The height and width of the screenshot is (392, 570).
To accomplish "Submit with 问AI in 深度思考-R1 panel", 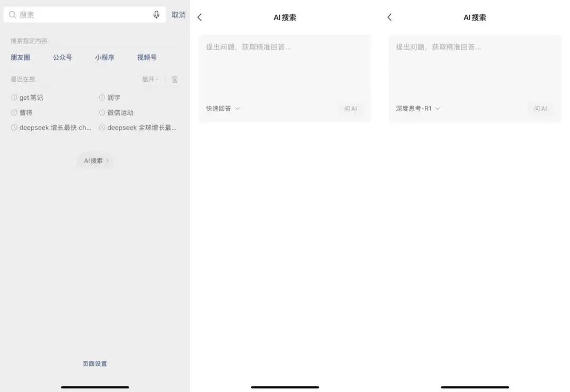I will point(540,109).
